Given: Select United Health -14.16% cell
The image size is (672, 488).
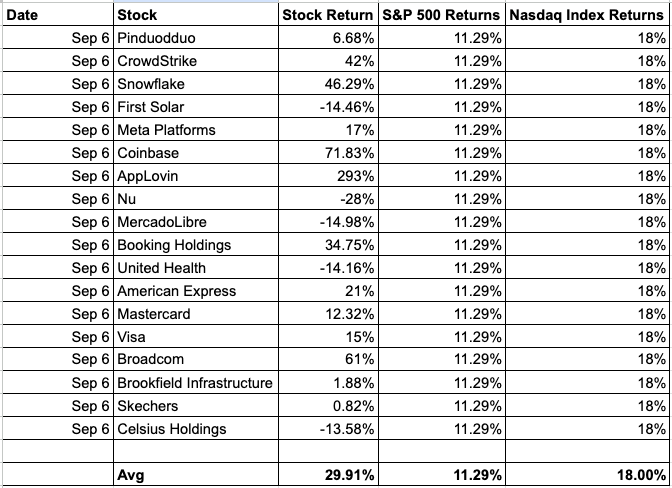Looking at the screenshot, I should pos(328,268).
